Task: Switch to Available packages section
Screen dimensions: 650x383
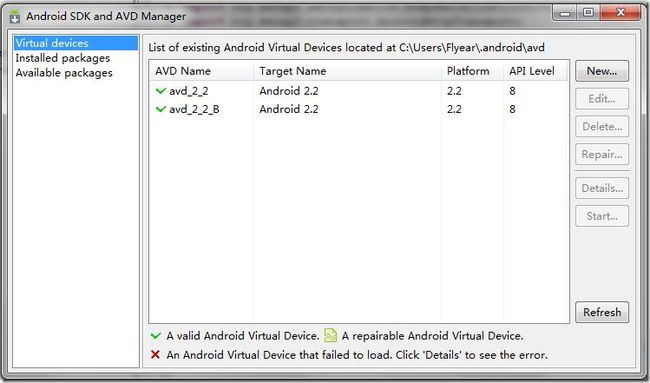Action: pos(64,73)
